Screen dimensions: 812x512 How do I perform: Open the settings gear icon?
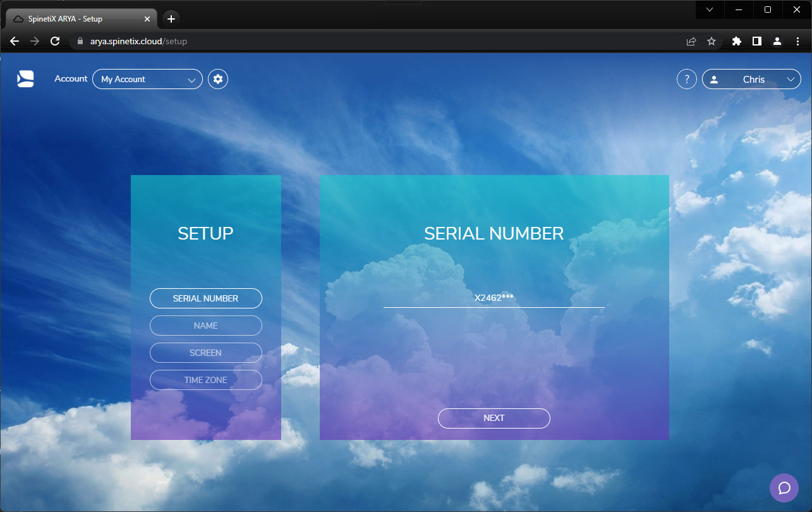tap(217, 78)
